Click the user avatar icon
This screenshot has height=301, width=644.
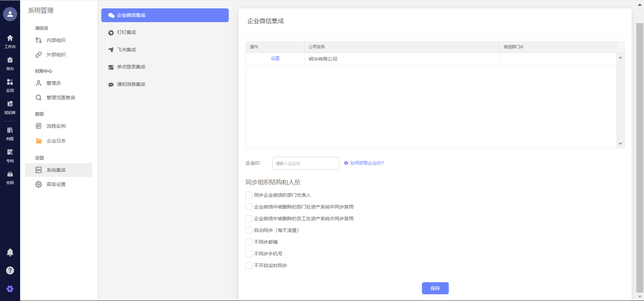click(x=10, y=14)
